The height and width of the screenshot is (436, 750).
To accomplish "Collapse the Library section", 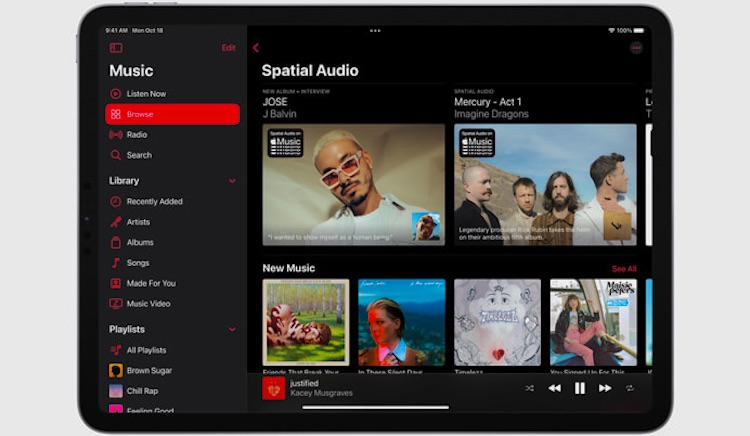I will coord(232,181).
